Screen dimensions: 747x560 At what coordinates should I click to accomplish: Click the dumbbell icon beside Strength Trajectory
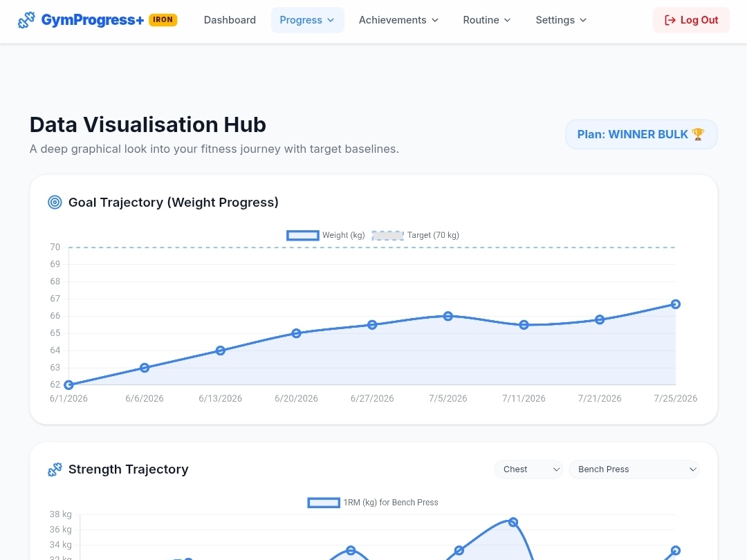pyautogui.click(x=55, y=469)
